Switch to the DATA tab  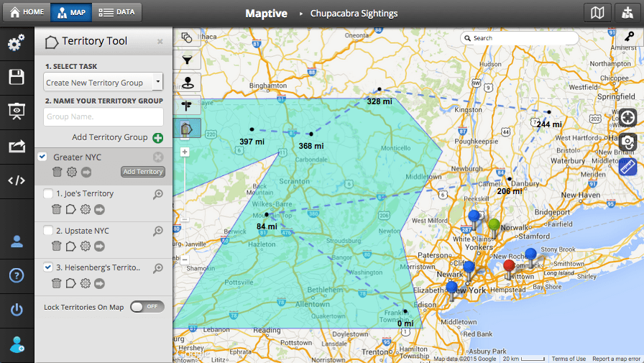pos(117,12)
